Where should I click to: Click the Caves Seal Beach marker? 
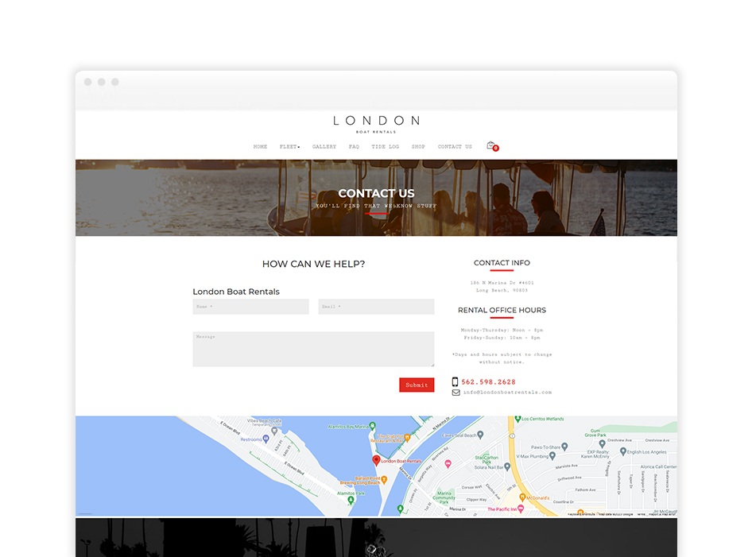(480, 435)
